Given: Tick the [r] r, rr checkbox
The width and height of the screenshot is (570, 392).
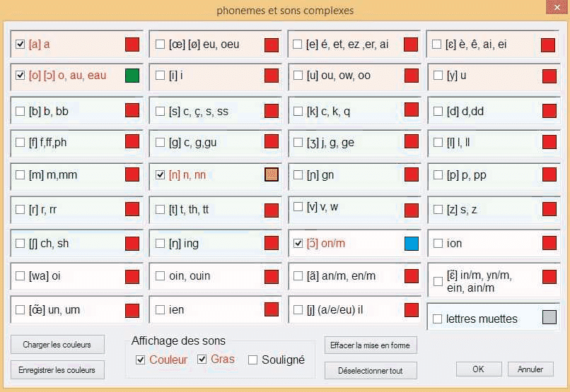Looking at the screenshot, I should coord(21,209).
